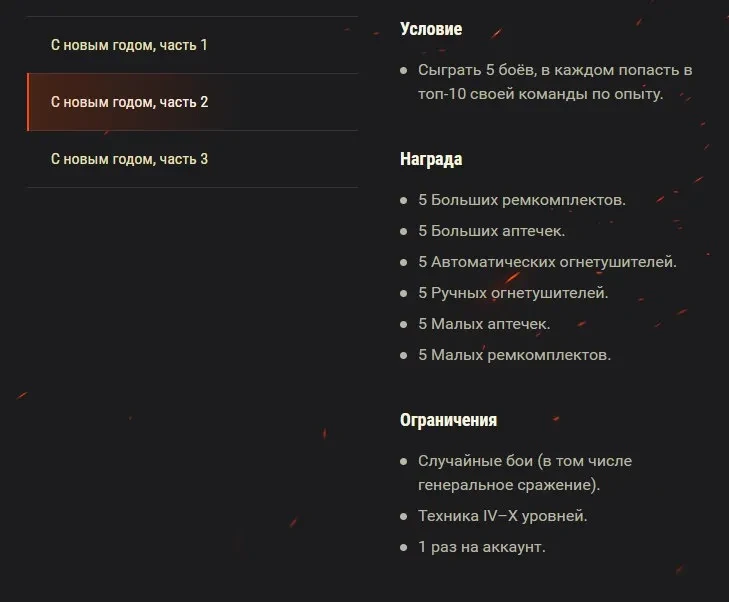Click the "Условие" heading

tap(431, 30)
